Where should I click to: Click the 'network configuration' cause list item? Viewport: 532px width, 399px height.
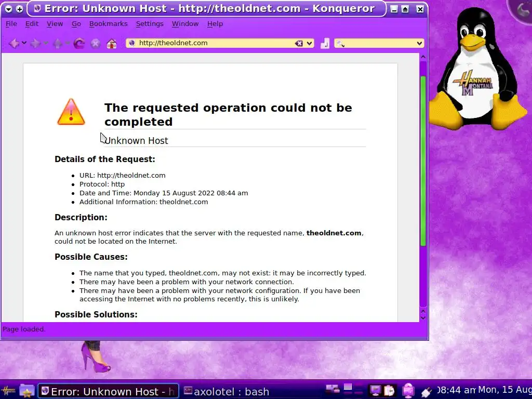[x=220, y=295]
